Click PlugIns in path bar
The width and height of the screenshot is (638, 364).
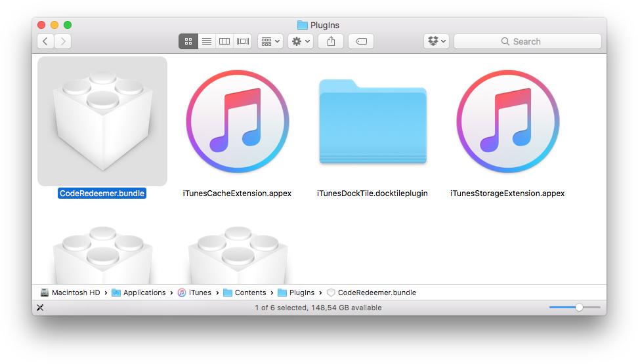click(296, 293)
